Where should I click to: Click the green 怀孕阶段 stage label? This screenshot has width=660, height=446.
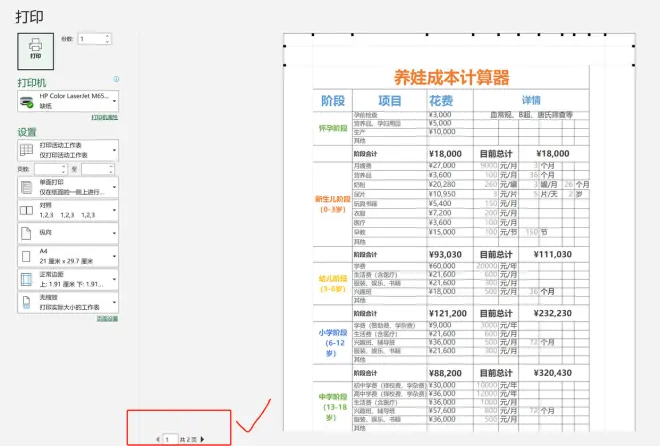click(x=333, y=128)
